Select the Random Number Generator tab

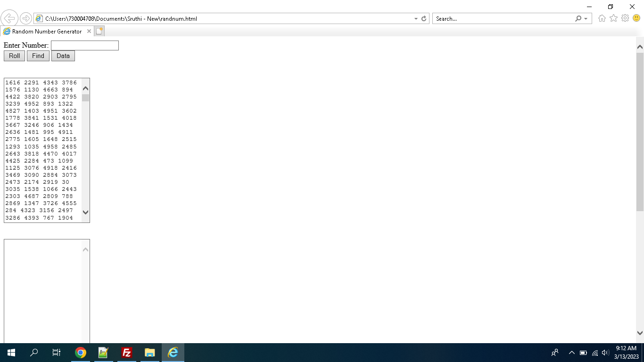[x=46, y=31]
